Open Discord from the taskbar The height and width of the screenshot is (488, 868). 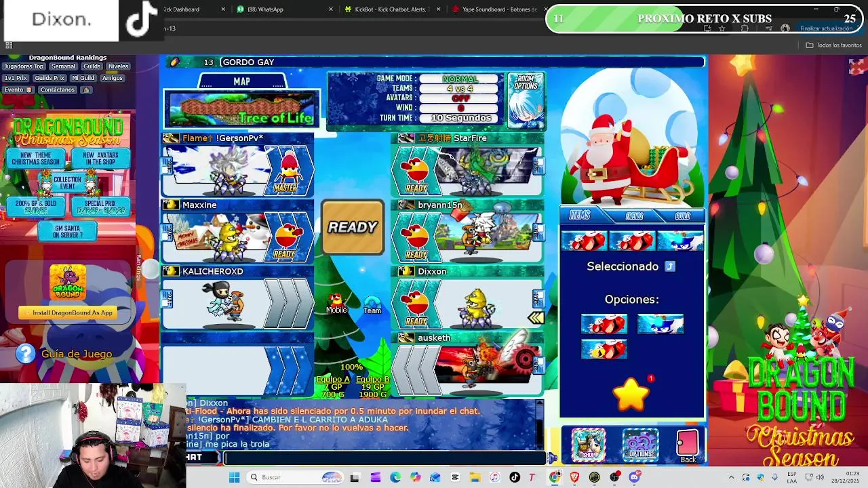coord(634,477)
